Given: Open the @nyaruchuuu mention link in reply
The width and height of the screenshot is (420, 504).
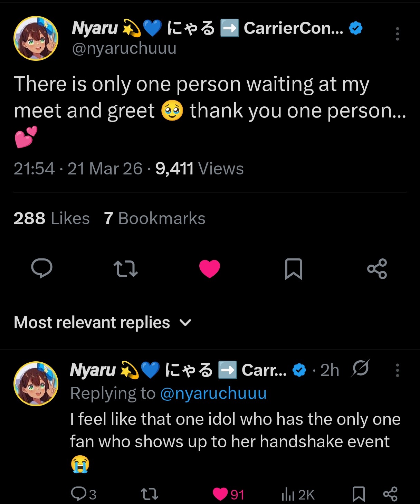Looking at the screenshot, I should click(213, 393).
